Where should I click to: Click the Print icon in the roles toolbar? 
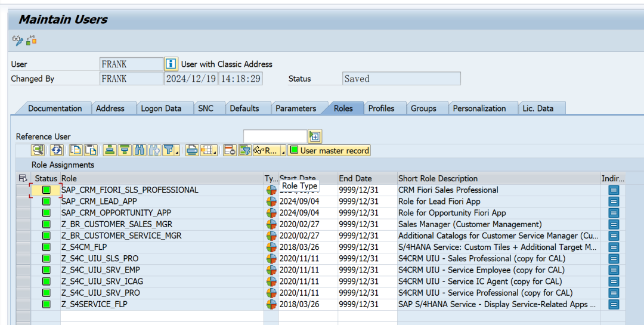click(191, 150)
